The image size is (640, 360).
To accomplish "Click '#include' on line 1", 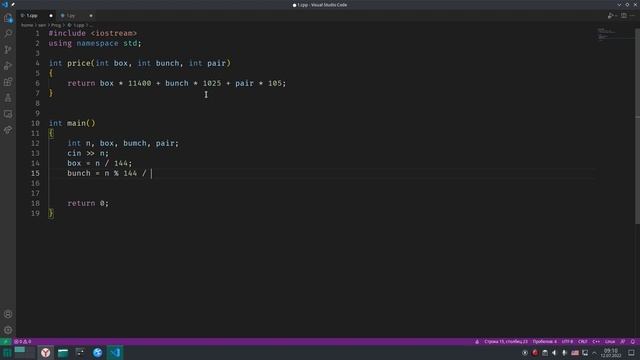I will point(67,33).
